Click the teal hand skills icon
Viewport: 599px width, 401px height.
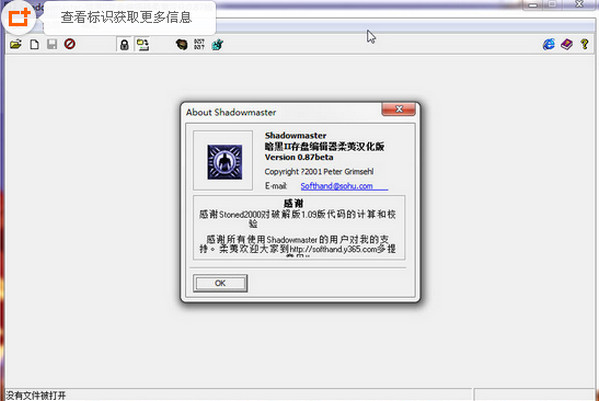click(x=217, y=45)
